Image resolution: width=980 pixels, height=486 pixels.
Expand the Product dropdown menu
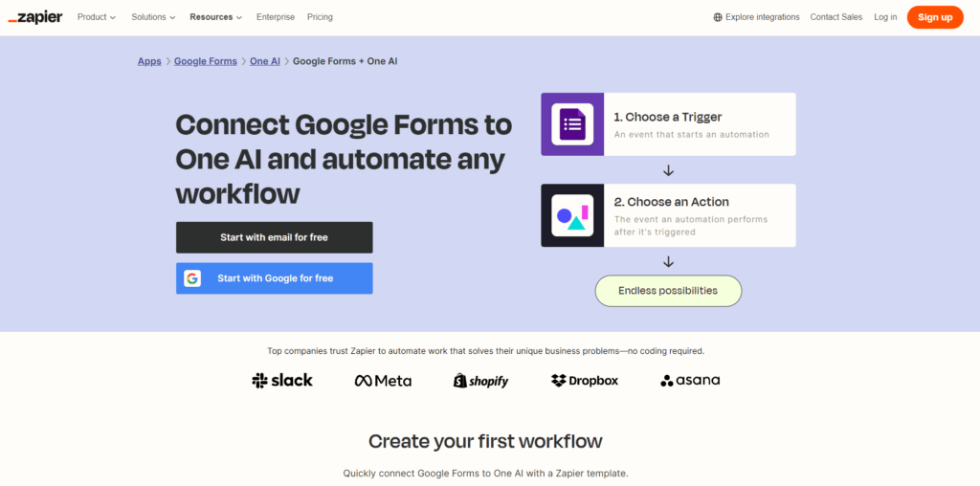coord(96,17)
